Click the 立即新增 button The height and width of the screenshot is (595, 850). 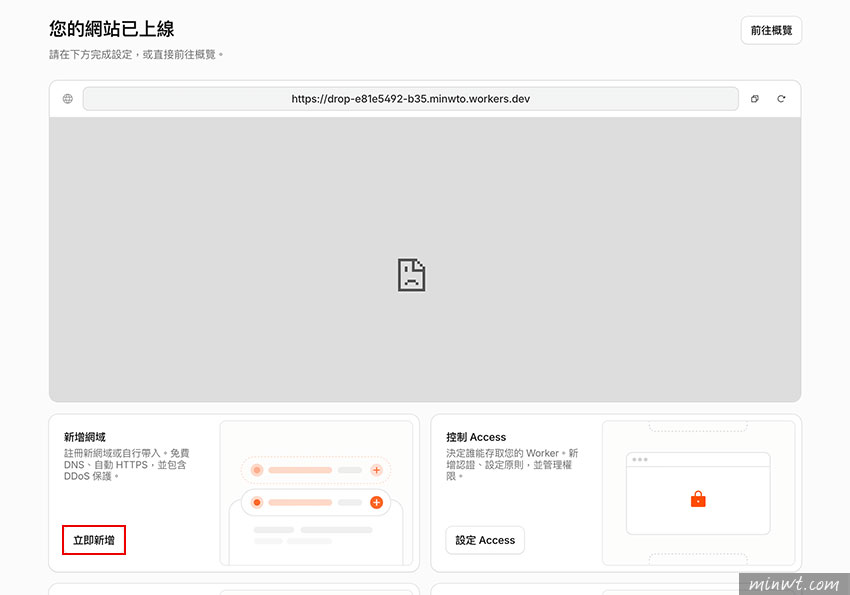(94, 540)
